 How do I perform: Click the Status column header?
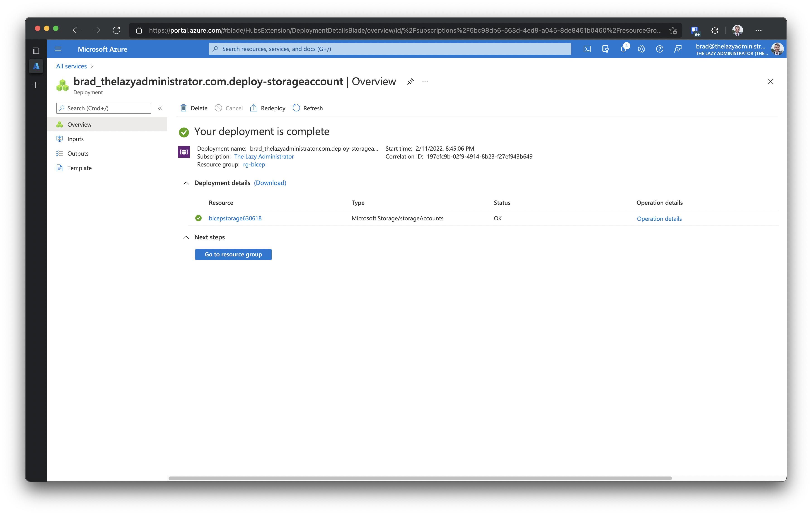(x=502, y=202)
